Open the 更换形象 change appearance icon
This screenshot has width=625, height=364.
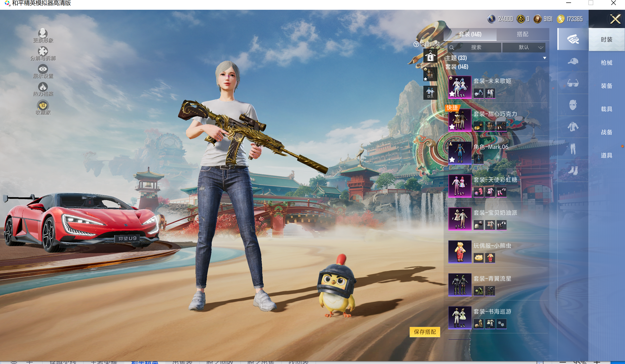pyautogui.click(x=43, y=33)
